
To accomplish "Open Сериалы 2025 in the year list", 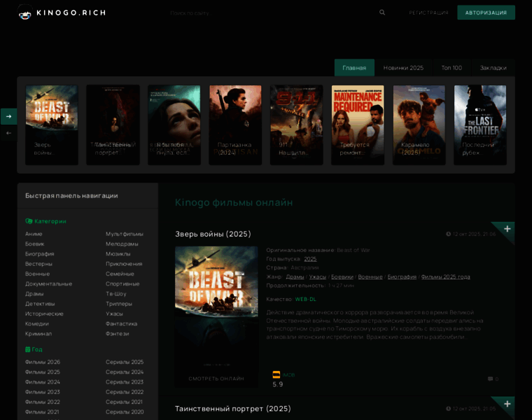I will tap(125, 362).
